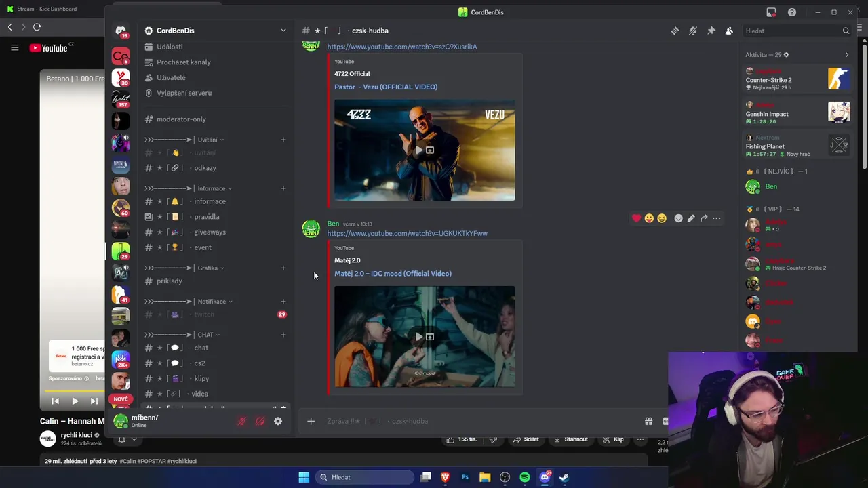This screenshot has height=488, width=868.
Task: Open Vylepšení serveru boosts item
Action: (184, 93)
